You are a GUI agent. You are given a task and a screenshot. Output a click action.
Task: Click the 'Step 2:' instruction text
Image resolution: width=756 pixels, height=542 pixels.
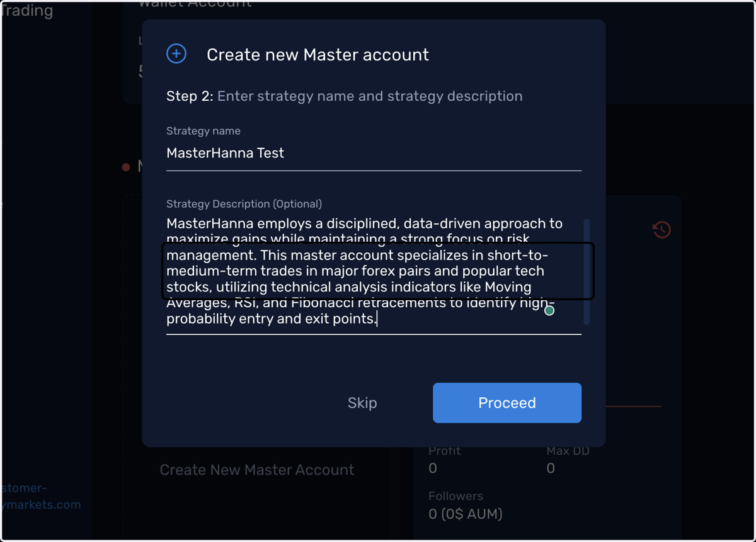[x=344, y=96]
